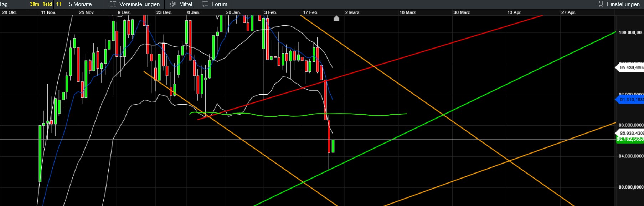Click the 88.000,0000 axis label

[x=631, y=125]
